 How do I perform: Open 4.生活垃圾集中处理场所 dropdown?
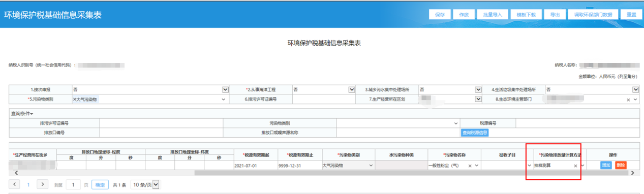click(636, 89)
